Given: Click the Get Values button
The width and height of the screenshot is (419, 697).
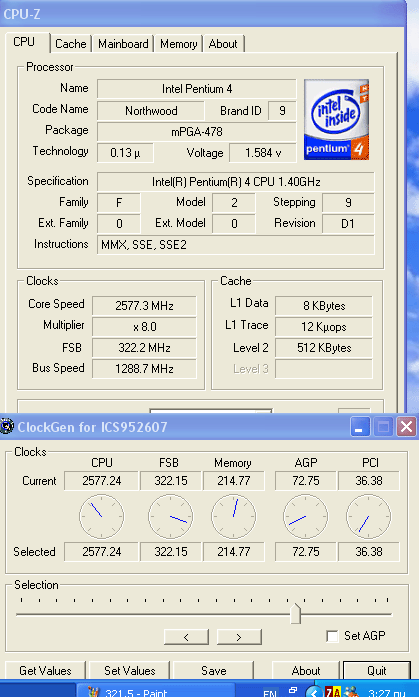Looking at the screenshot, I should pos(45,670).
